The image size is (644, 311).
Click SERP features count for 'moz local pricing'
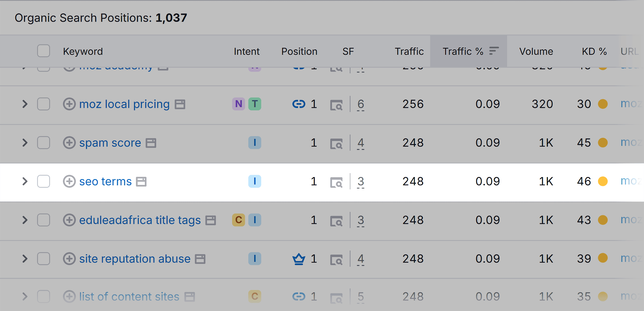point(361,104)
